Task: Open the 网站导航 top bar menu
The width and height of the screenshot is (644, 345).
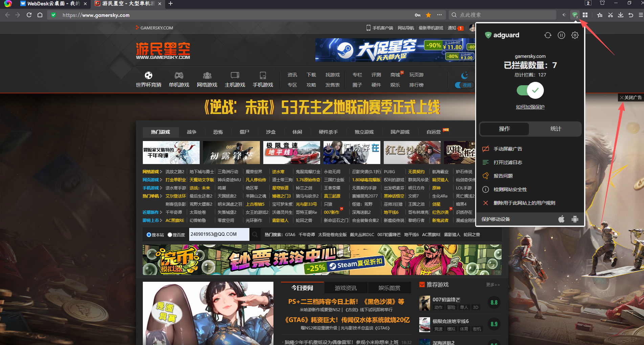Action: click(x=406, y=28)
